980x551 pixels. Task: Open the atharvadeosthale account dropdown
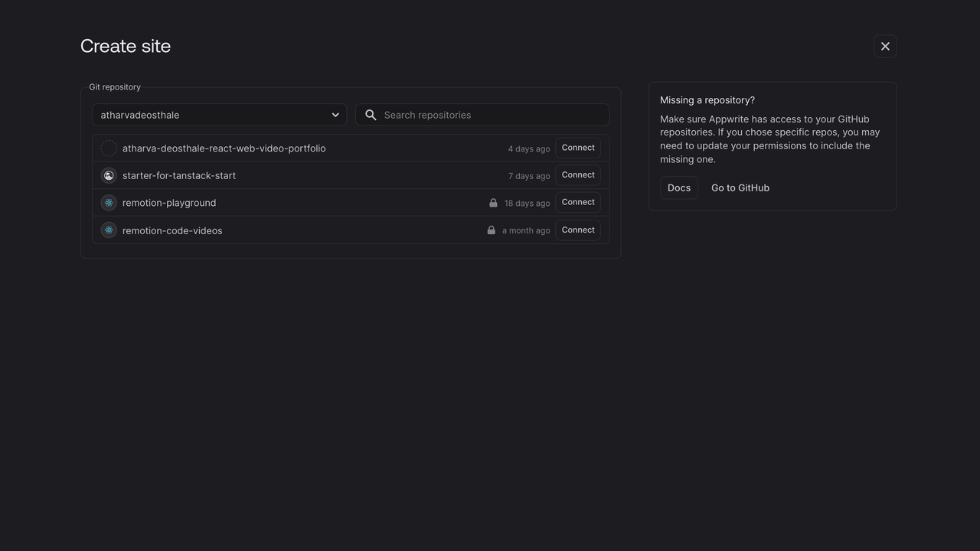218,114
